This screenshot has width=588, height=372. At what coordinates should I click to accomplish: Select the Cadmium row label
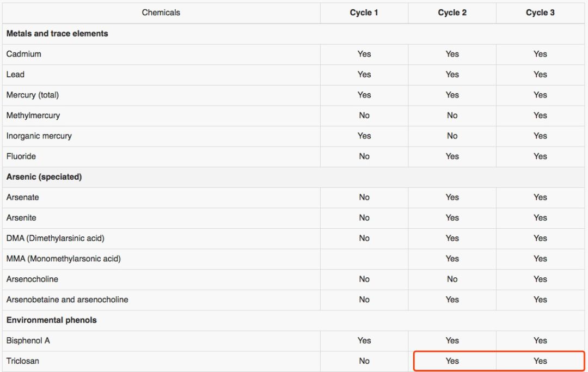pyautogui.click(x=24, y=54)
